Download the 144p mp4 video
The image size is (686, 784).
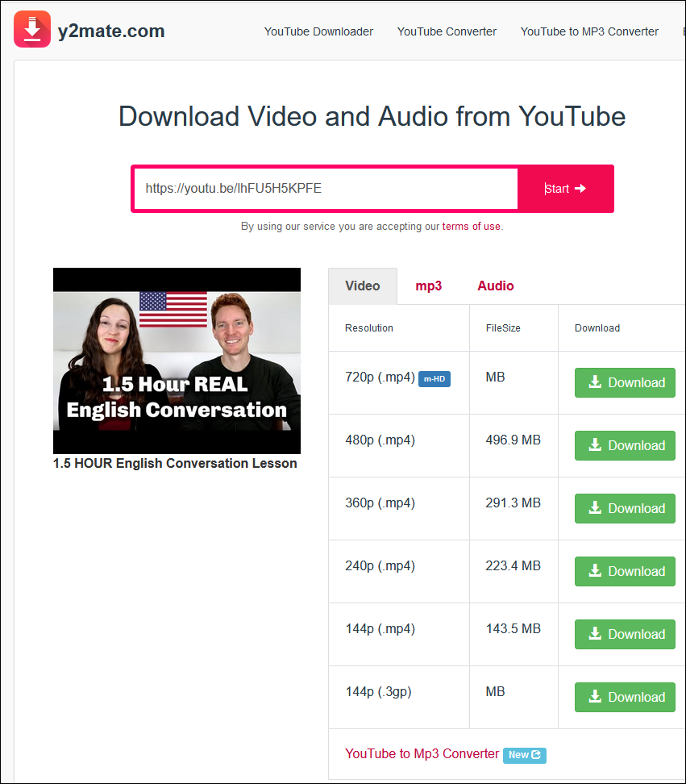pyautogui.click(x=625, y=635)
